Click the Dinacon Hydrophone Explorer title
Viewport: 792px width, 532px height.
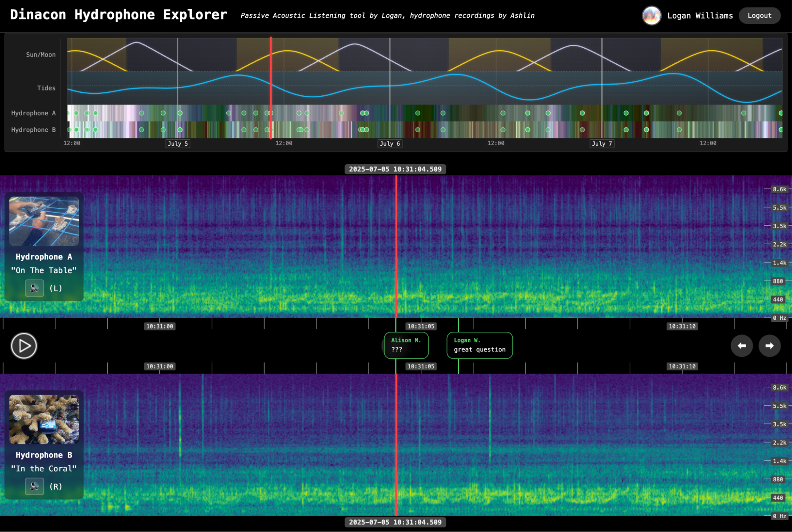[x=118, y=15]
